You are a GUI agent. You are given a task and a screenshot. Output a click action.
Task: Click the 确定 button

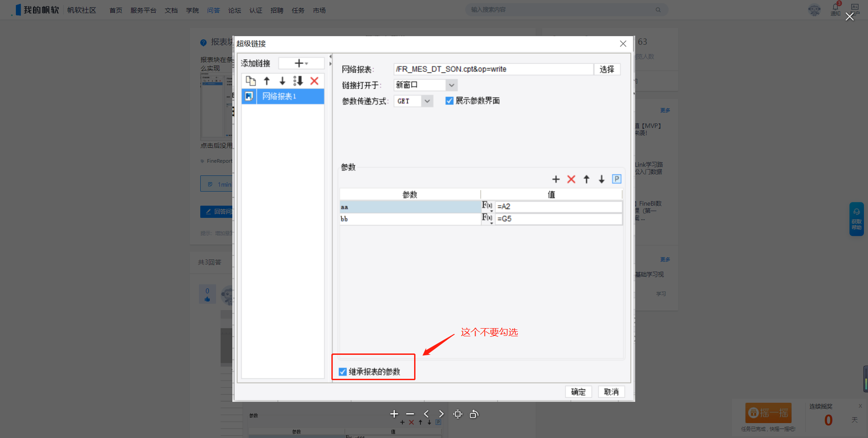point(578,392)
